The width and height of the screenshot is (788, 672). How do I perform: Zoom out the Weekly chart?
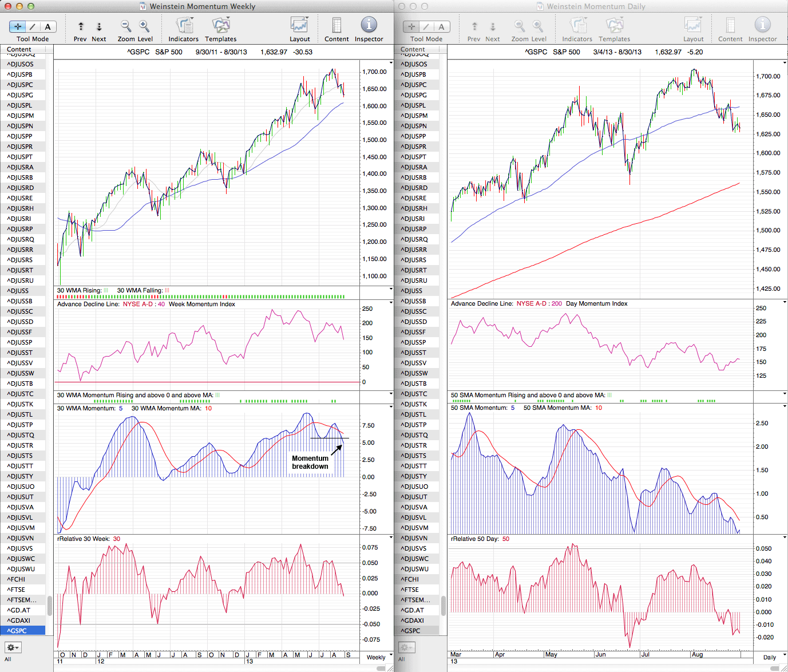pos(125,26)
